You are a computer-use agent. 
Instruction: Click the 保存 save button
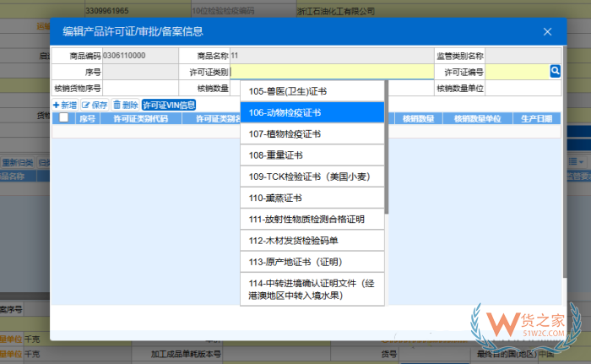[95, 106]
